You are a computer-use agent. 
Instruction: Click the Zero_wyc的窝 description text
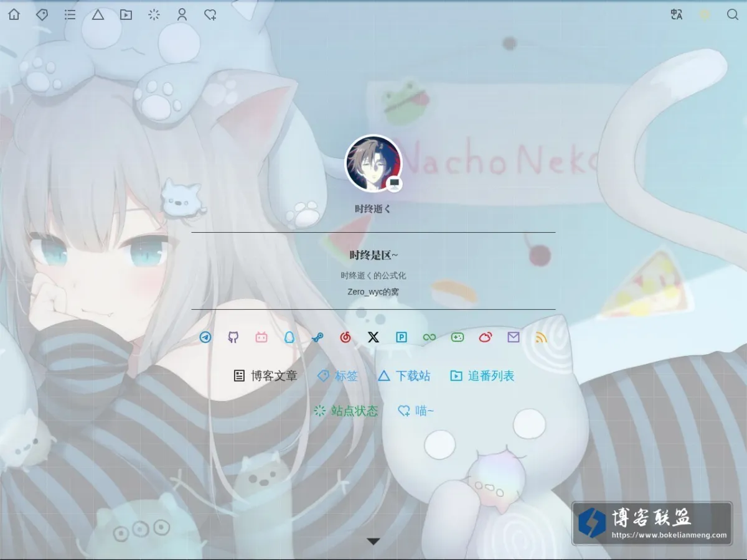pyautogui.click(x=374, y=292)
